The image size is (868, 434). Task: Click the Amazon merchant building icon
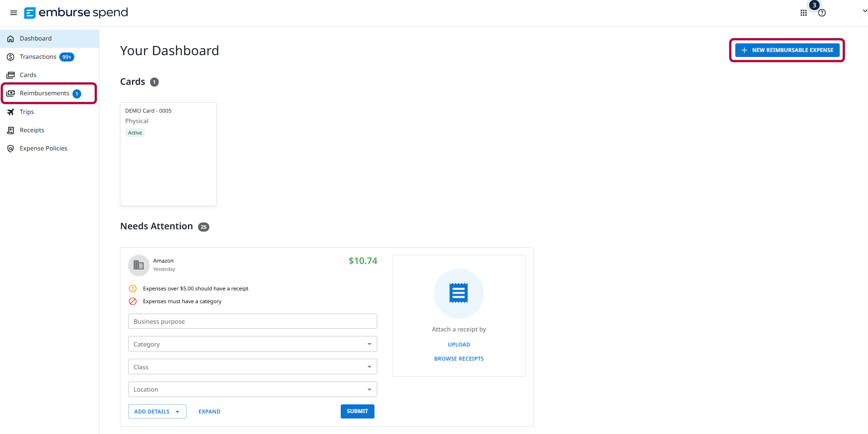pyautogui.click(x=139, y=265)
